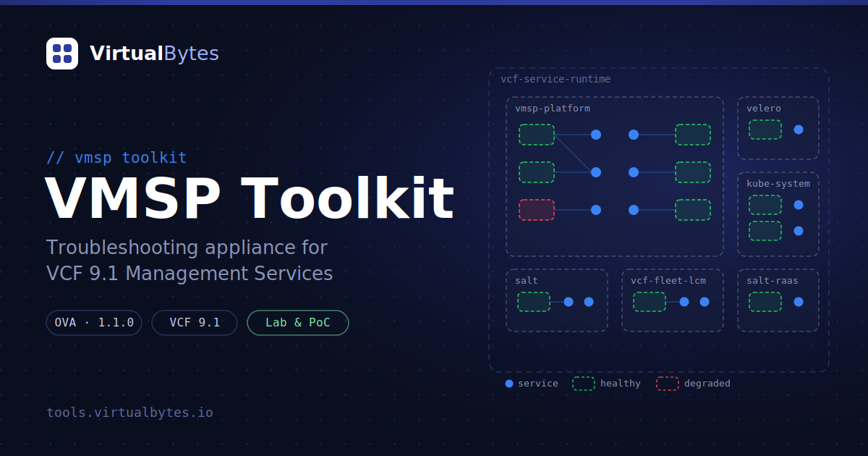This screenshot has height=456, width=868.
Task: Click the green pod in salt box
Action: pyautogui.click(x=534, y=302)
